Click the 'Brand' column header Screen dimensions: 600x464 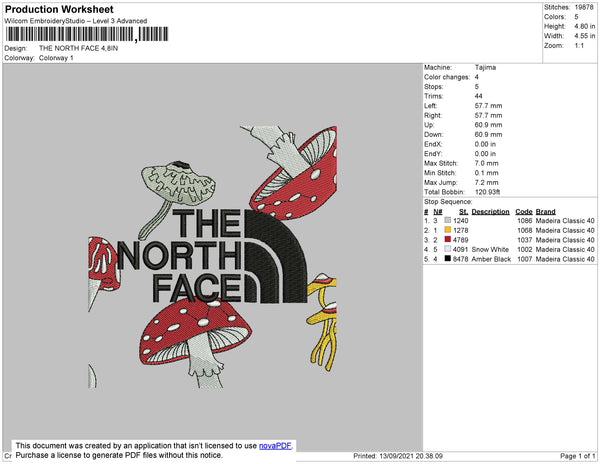pos(545,212)
